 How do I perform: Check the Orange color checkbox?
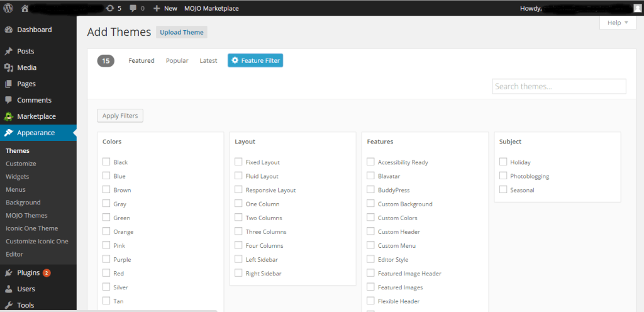point(106,231)
